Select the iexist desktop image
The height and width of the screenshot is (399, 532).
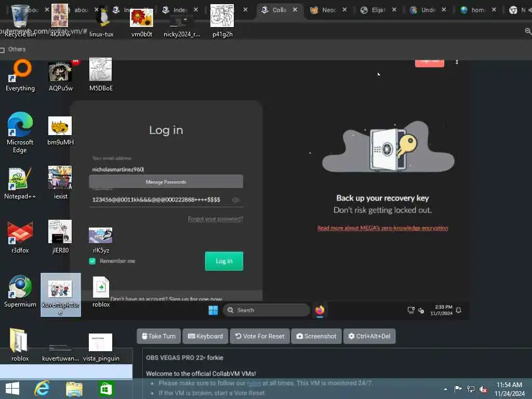tap(60, 182)
